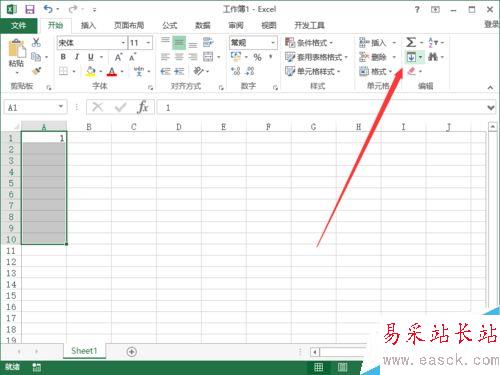500x375 pixels.
Task: Toggle top vertical alignment
Action: (x=165, y=42)
